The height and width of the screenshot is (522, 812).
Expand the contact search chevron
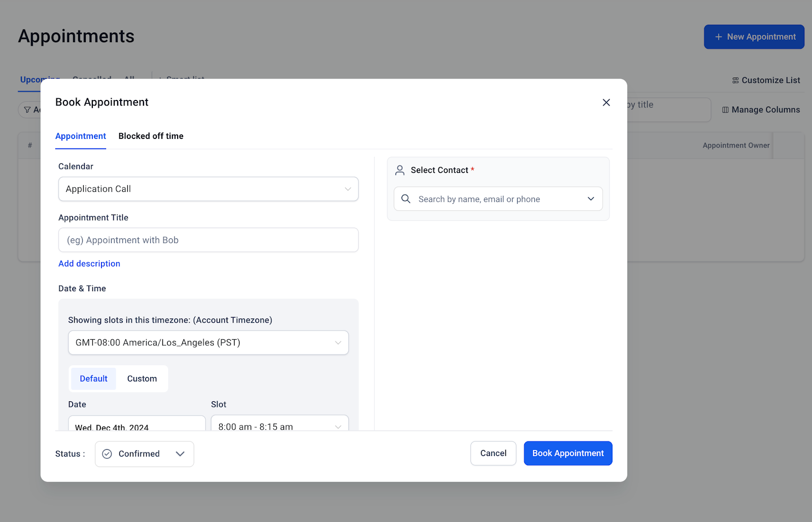pyautogui.click(x=591, y=199)
